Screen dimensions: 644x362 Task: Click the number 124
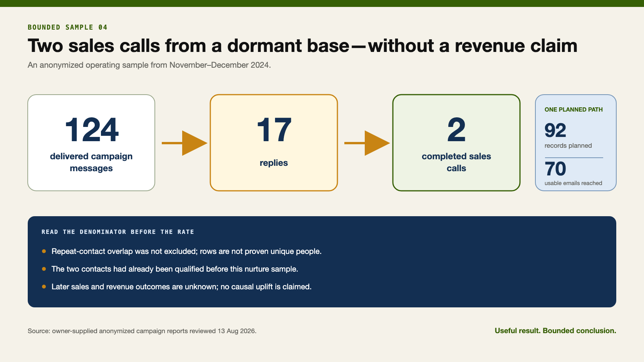tap(92, 130)
